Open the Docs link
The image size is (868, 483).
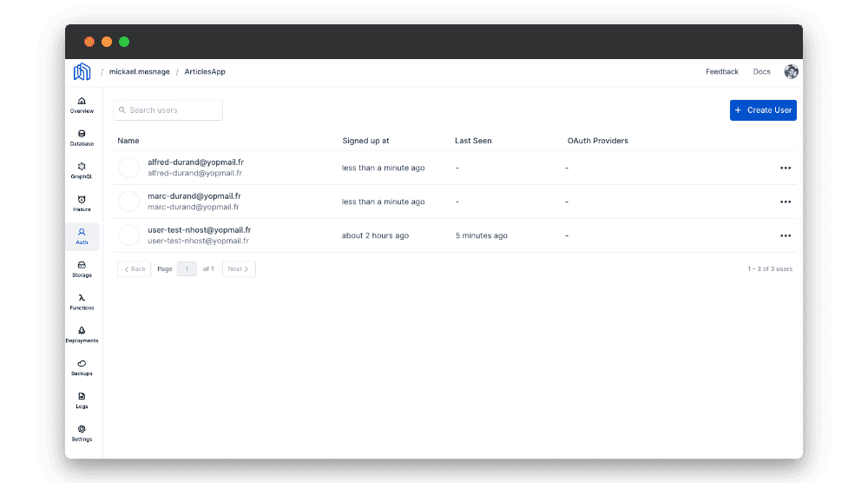761,72
